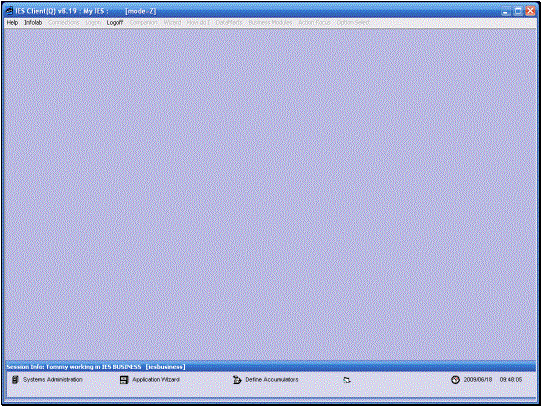Click the Session Info status bar
The image size is (541, 406).
tap(270, 367)
